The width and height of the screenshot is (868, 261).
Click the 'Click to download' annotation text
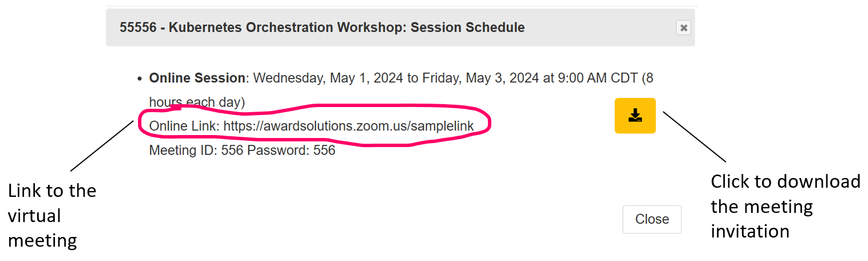coord(785,182)
